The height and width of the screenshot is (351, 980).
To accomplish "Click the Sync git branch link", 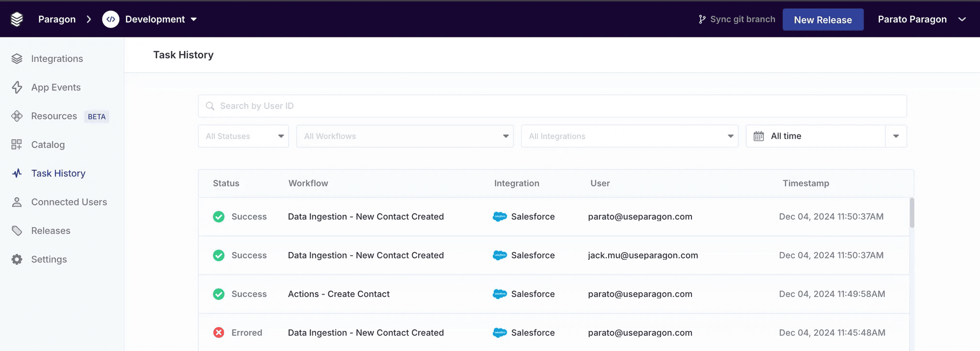I will point(742,19).
